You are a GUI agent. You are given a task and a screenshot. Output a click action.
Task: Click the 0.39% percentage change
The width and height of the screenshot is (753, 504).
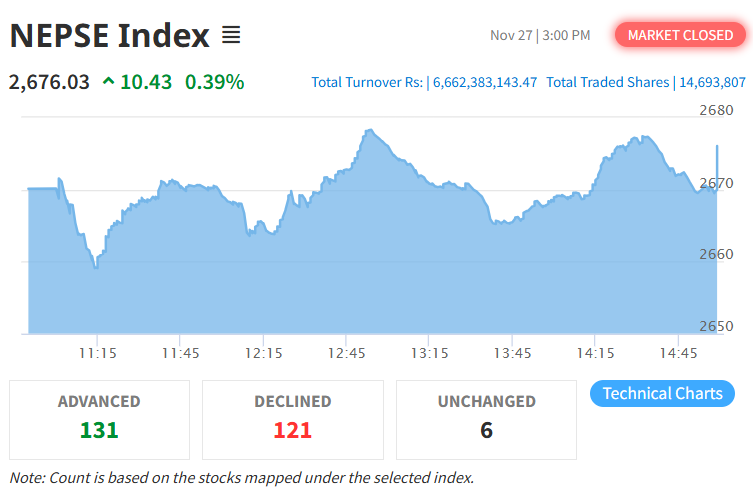[214, 81]
